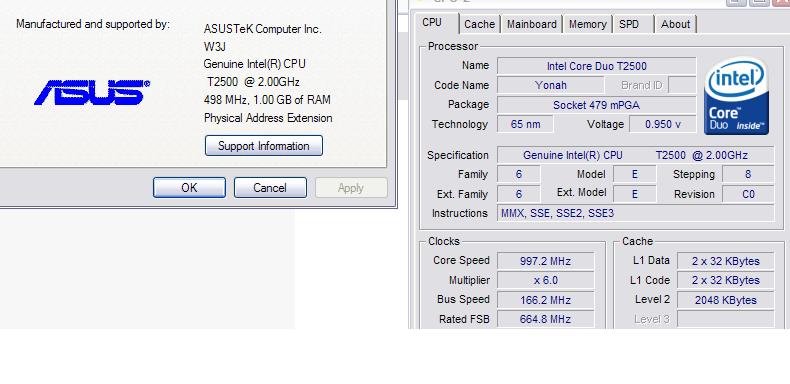Image resolution: width=790 pixels, height=384 pixels.
Task: Click the Model value field showing E
Action: [634, 174]
